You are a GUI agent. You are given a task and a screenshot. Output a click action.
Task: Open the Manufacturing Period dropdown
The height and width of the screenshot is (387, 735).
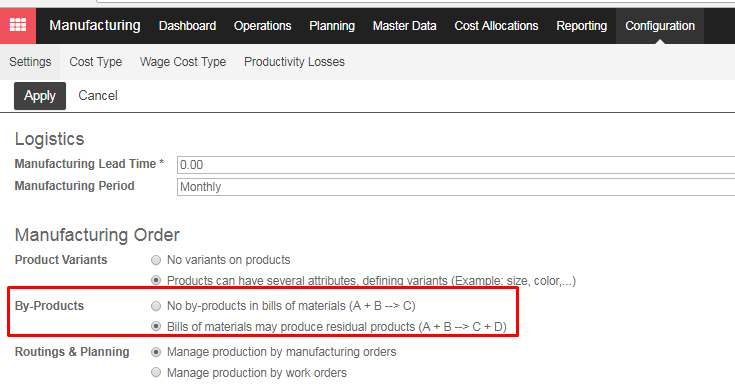[456, 187]
